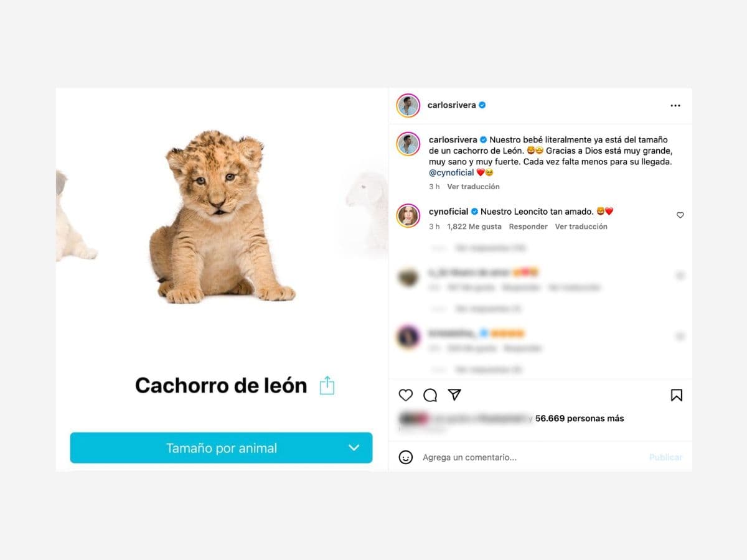The height and width of the screenshot is (560, 747).
Task: Click the Publicar button
Action: [665, 457]
